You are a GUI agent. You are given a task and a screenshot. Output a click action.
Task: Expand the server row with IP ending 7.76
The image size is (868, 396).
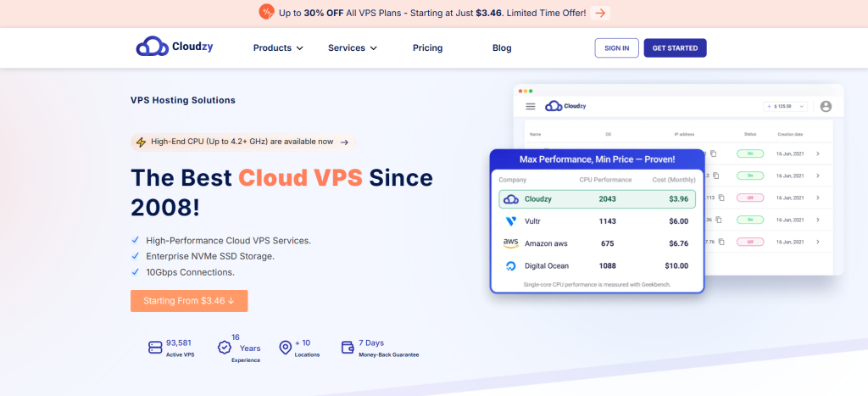pos(818,242)
